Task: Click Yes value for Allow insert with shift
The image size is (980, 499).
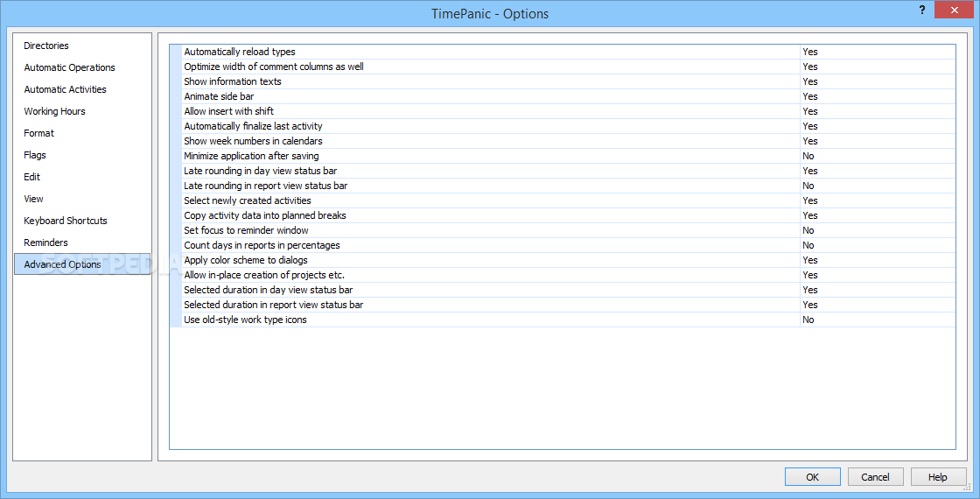Action: (878, 111)
